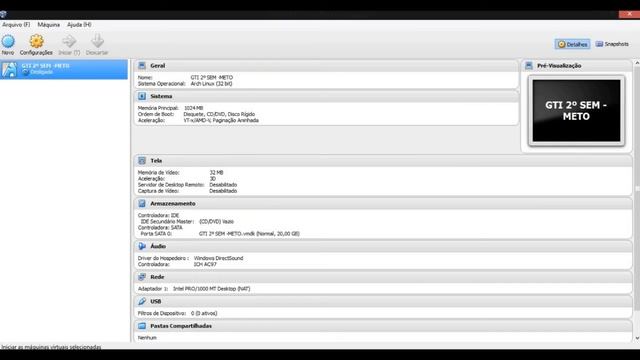Click the VirtualBox title bar app icon
Image resolution: width=640 pixels, height=360 pixels.
(x=3, y=14)
